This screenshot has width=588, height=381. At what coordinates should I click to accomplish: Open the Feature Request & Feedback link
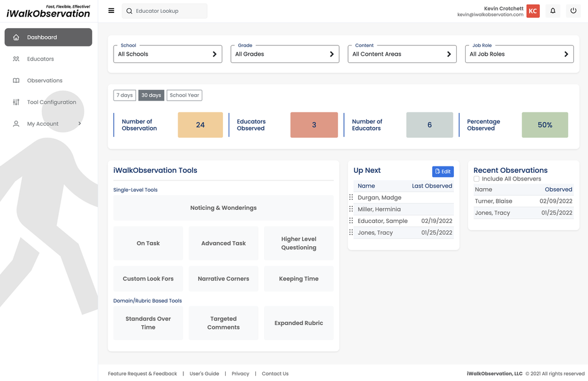[x=142, y=373]
